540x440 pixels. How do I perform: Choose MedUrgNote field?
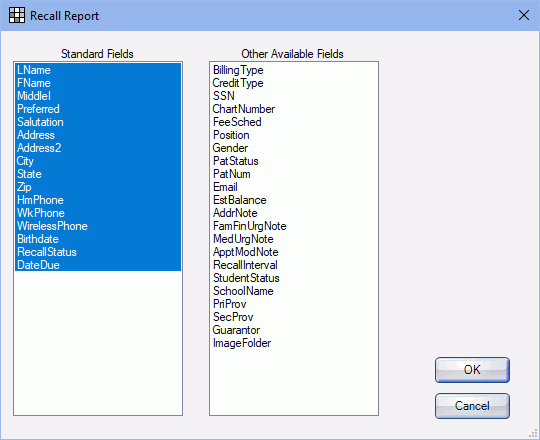294,239
